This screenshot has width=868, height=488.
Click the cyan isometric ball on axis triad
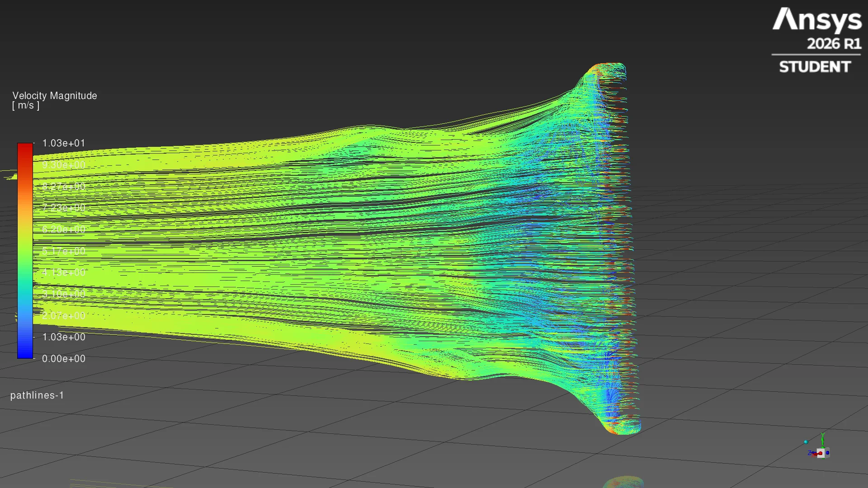pos(806,442)
